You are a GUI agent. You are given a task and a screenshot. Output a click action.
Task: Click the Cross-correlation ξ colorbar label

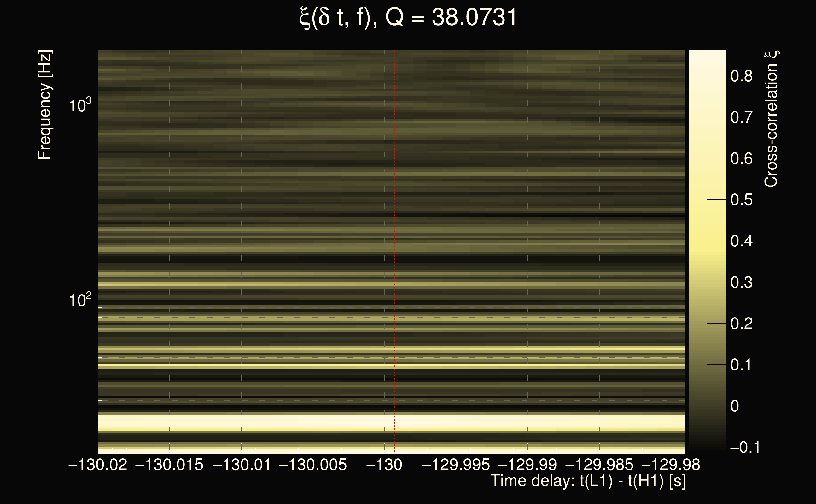771,119
